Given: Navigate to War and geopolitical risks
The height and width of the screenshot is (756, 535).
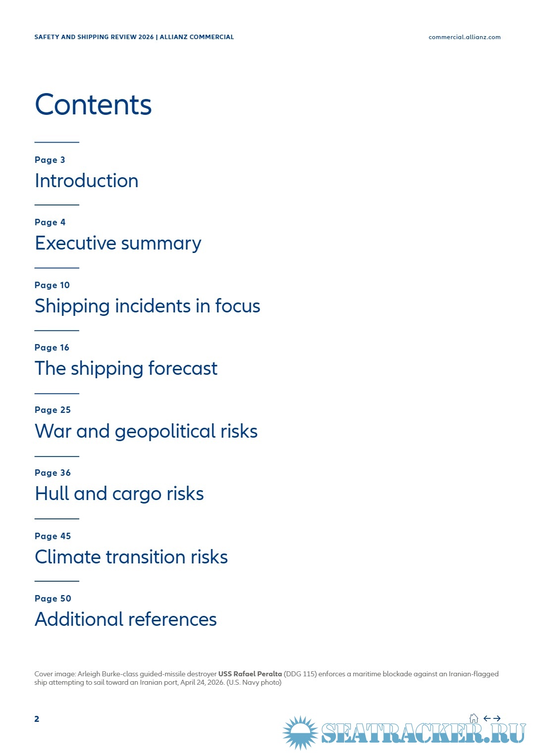Looking at the screenshot, I should pos(146,432).
